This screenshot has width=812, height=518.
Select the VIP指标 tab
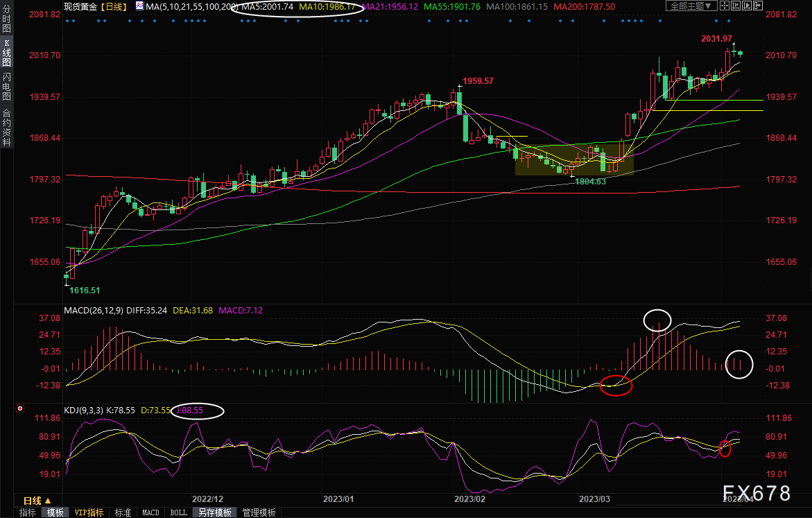[89, 512]
